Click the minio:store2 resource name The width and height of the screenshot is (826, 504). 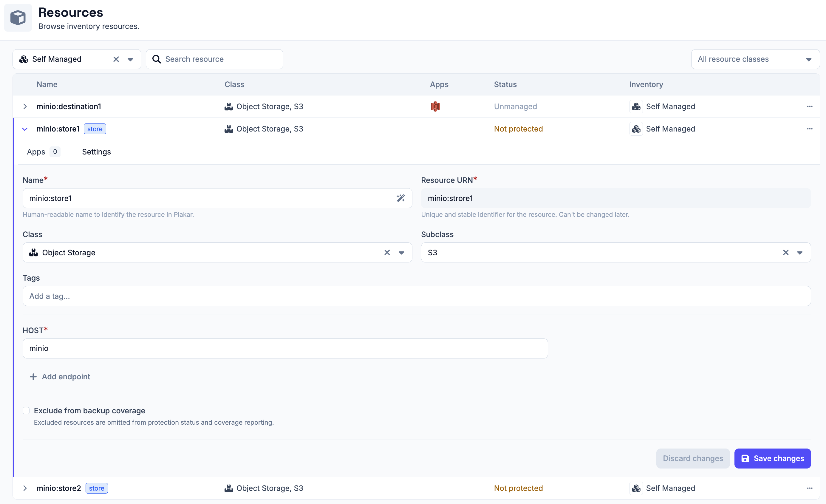tap(59, 488)
